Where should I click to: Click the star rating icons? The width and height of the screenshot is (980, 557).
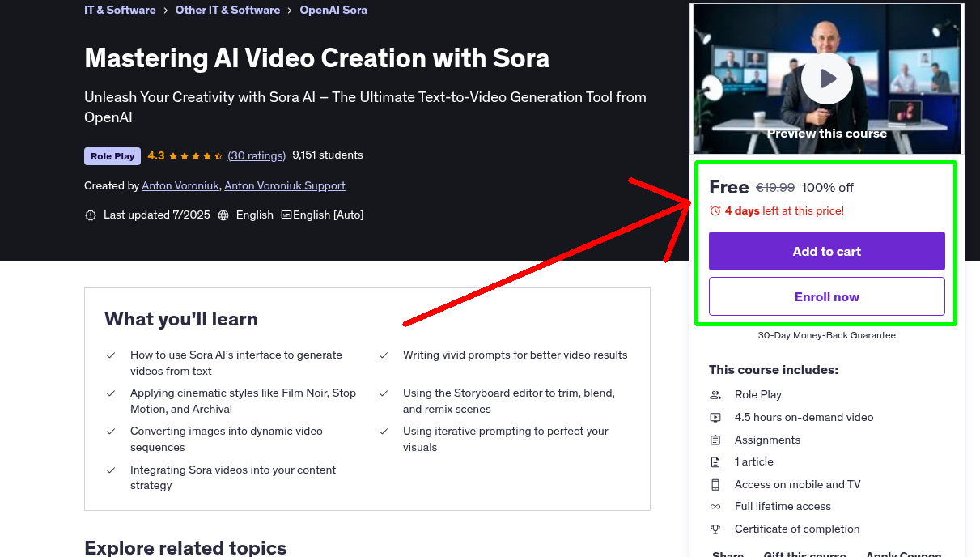click(x=196, y=155)
